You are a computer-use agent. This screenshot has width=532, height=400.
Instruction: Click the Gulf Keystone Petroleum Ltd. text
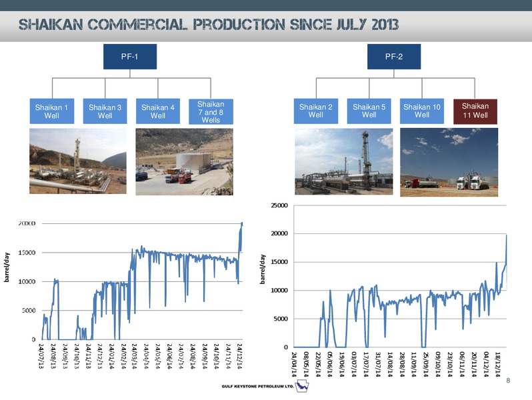click(x=257, y=386)
